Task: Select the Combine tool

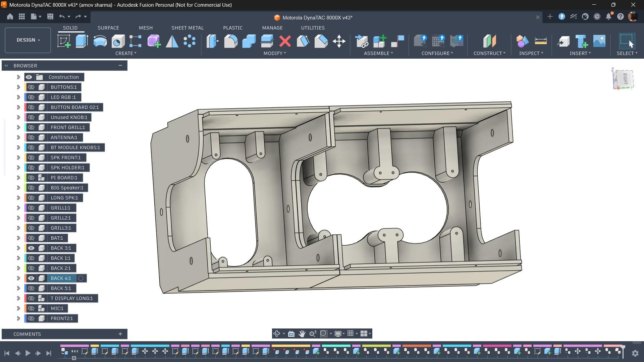Action: 249,41
